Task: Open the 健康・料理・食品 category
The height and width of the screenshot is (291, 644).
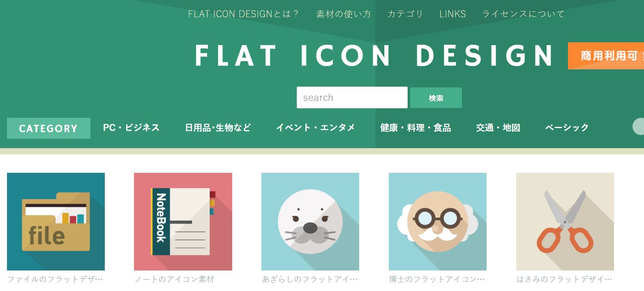Action: [415, 128]
